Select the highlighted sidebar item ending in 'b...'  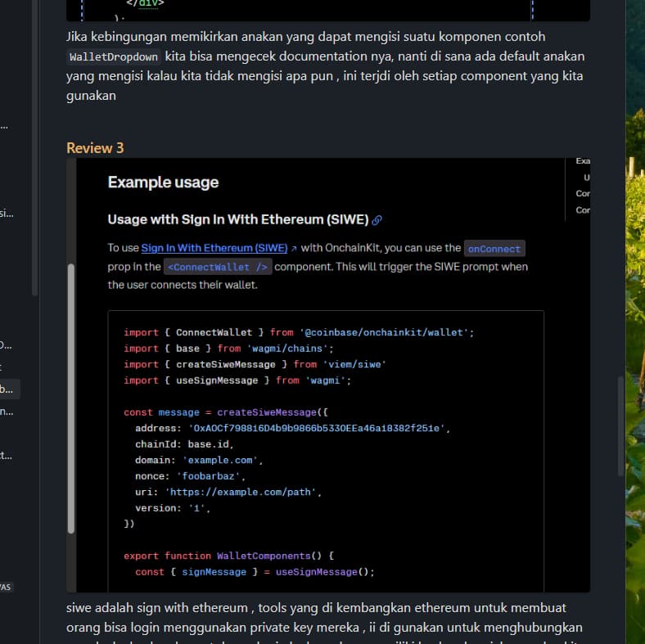[x=10, y=389]
